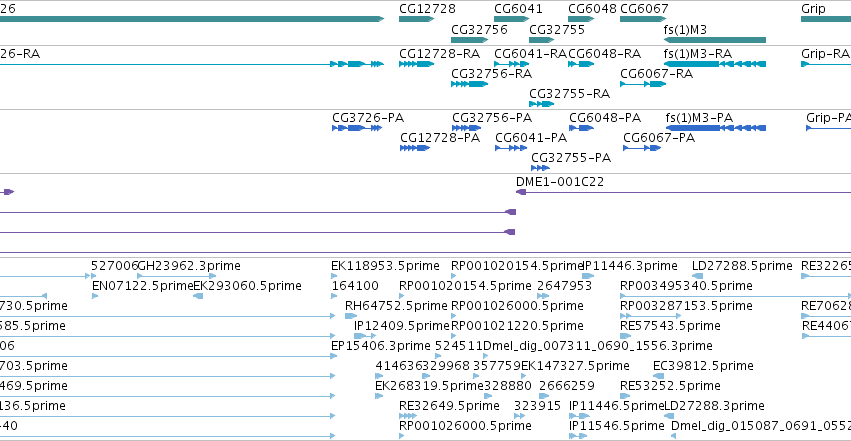Image resolution: width=851 pixels, height=441 pixels.
Task: Click the 2666259 feature label
Action: 567,386
